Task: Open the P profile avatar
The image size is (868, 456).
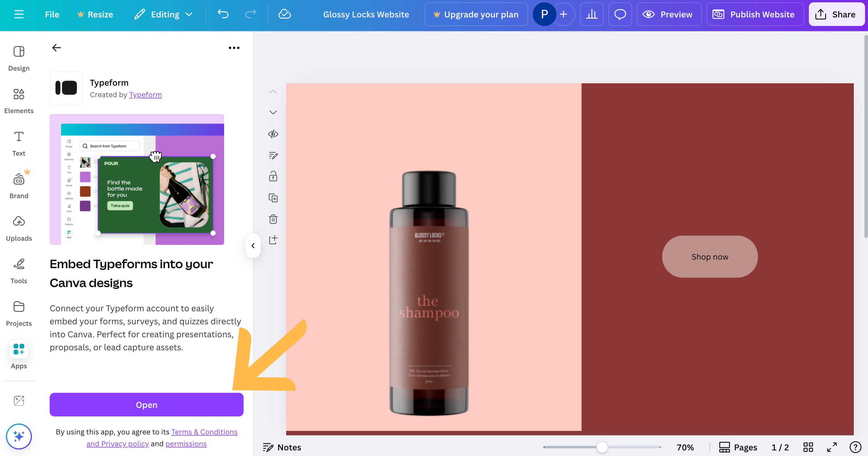Action: tap(544, 14)
